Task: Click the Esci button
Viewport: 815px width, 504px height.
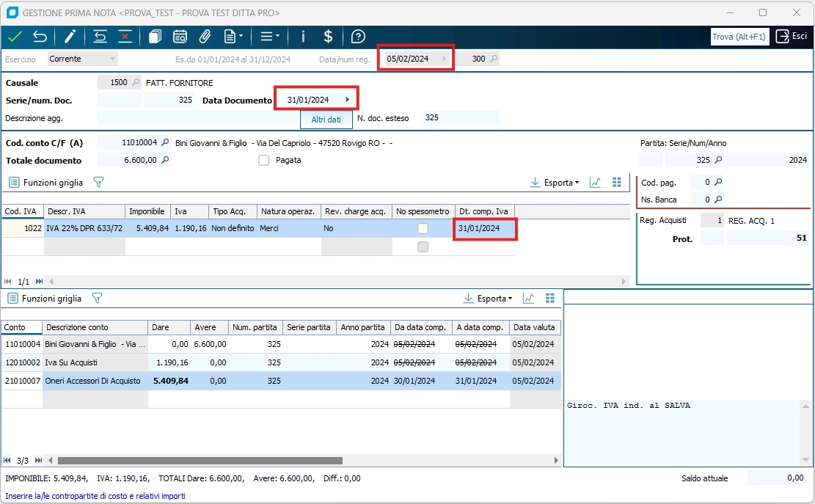Action: tap(792, 37)
